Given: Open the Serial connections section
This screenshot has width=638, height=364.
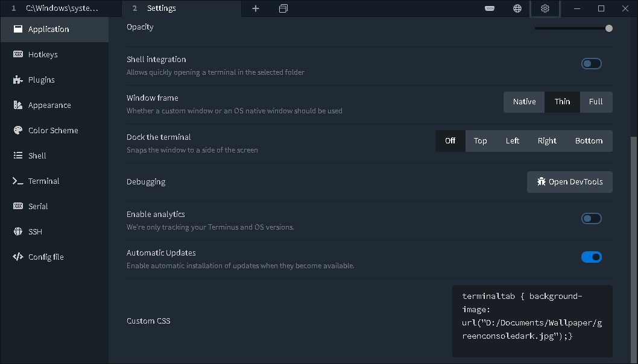Looking at the screenshot, I should click(x=38, y=206).
